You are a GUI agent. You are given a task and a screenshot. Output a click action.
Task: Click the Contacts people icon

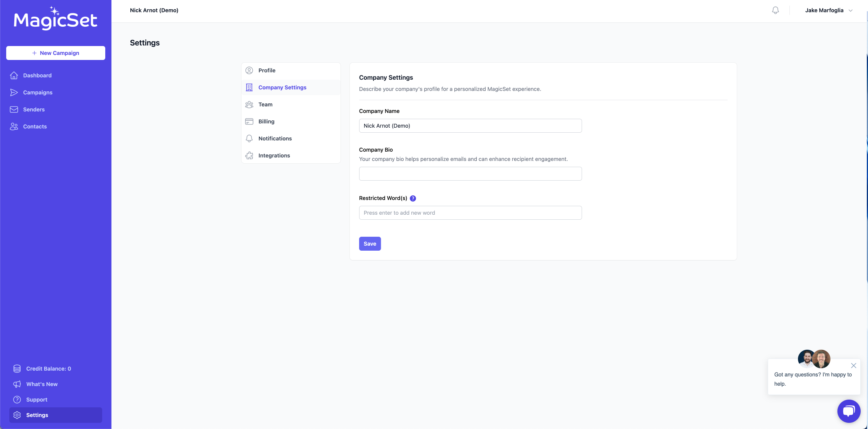click(x=14, y=126)
